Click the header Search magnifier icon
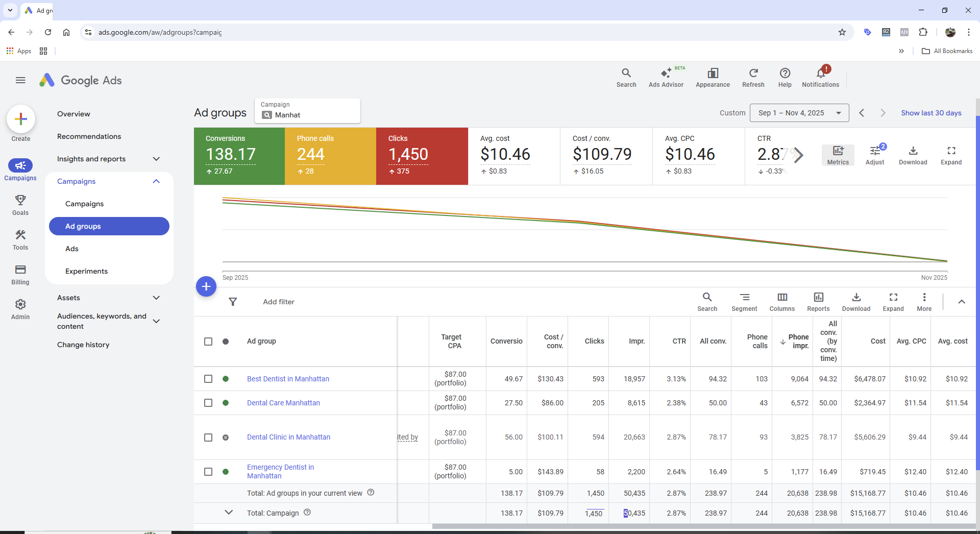The height and width of the screenshot is (534, 980). (x=626, y=77)
